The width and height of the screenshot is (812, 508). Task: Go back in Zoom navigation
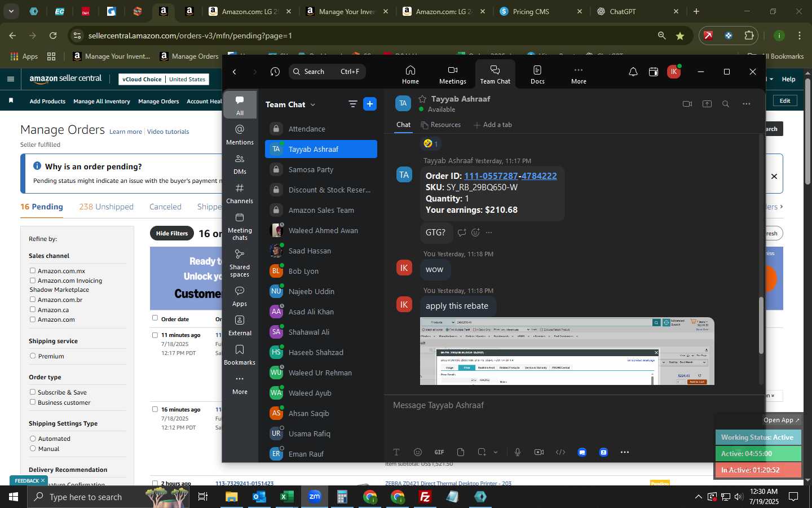235,72
